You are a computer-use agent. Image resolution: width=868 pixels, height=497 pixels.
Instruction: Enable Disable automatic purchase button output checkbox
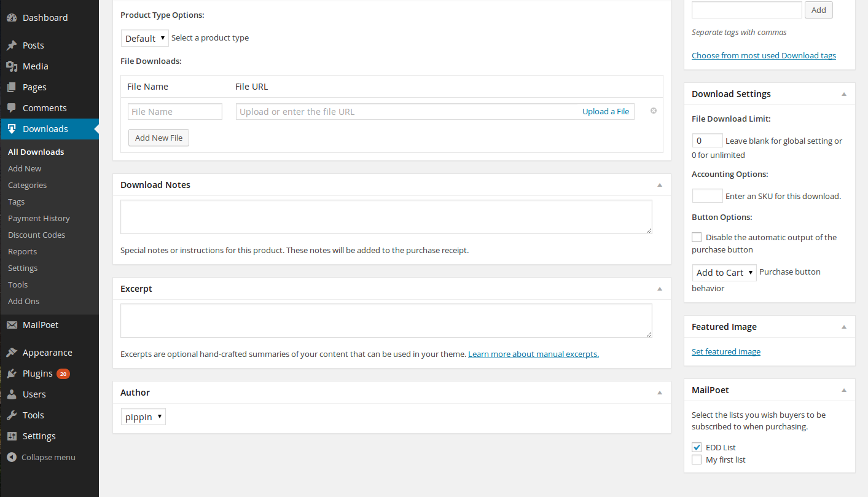point(697,237)
